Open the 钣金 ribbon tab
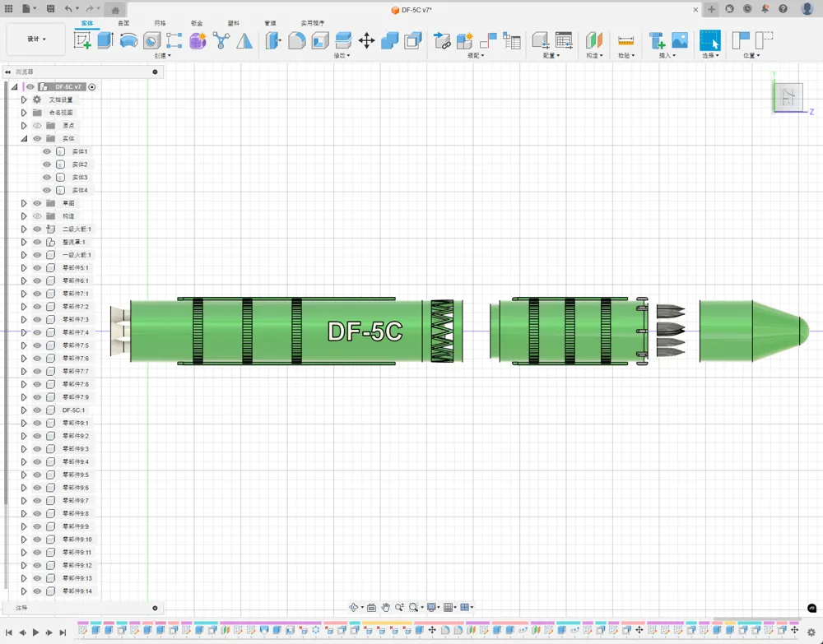The width and height of the screenshot is (823, 644). click(197, 23)
